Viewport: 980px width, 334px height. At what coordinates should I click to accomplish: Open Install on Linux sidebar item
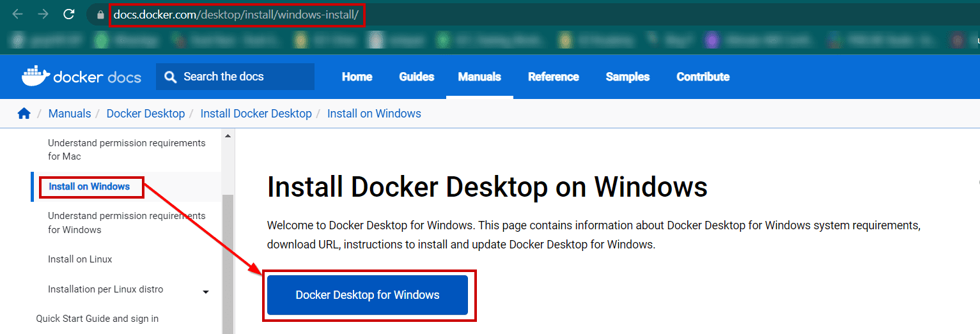coord(80,259)
